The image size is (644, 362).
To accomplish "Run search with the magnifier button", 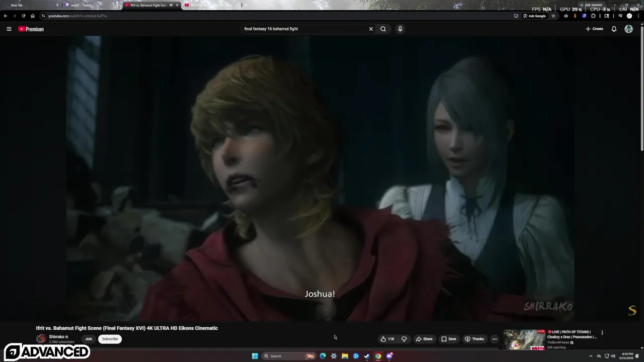I will tap(383, 29).
